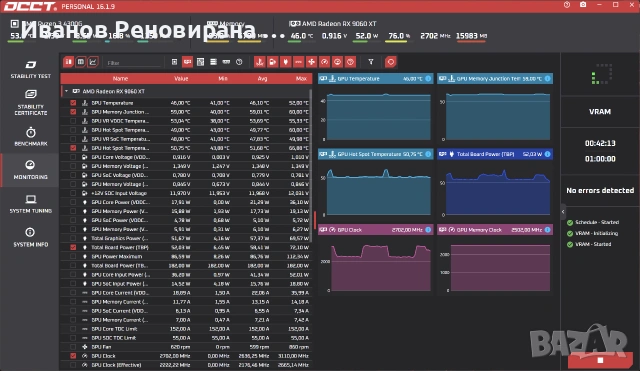Show info for the GPU Clock graph
The image size is (640, 371).
coord(428,230)
